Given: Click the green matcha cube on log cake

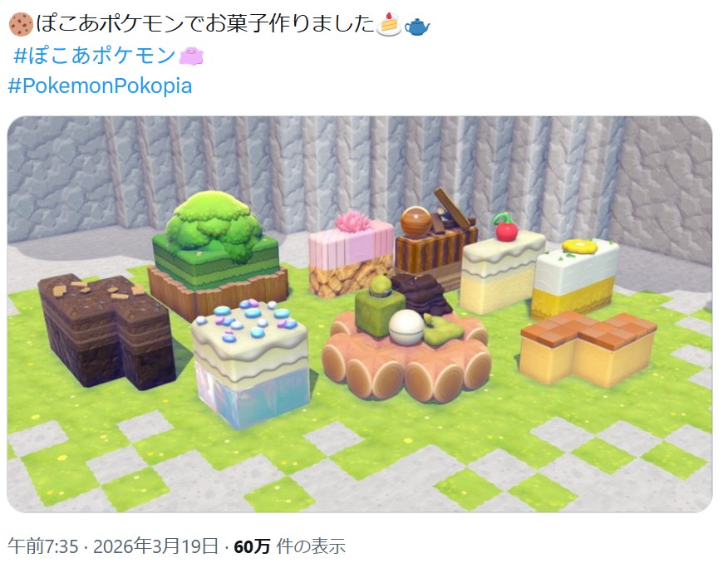Looking at the screenshot, I should tap(379, 306).
